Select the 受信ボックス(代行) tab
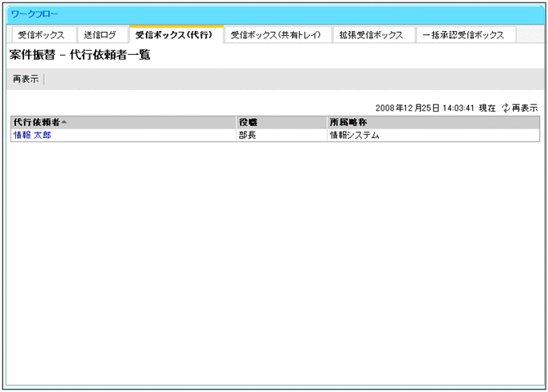This screenshot has height=392, width=548. coord(176,34)
